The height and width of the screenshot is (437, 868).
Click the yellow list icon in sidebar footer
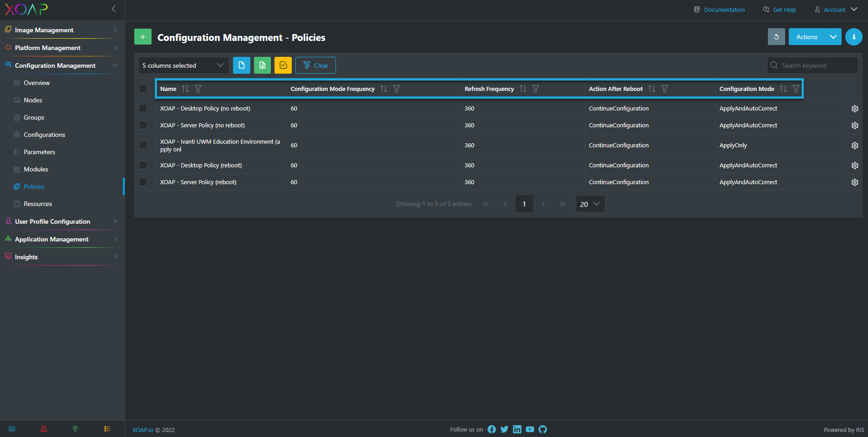click(107, 429)
